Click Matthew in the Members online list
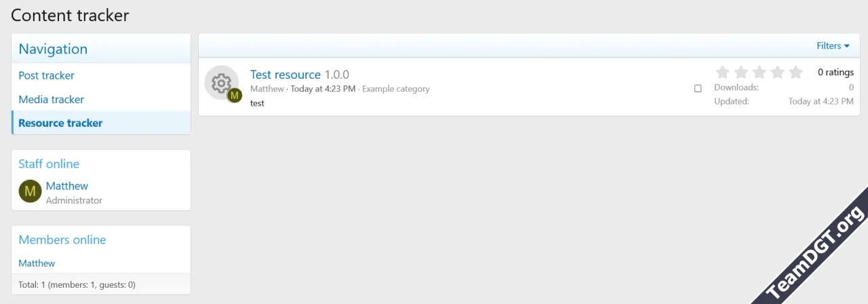The height and width of the screenshot is (304, 868). coord(37,263)
